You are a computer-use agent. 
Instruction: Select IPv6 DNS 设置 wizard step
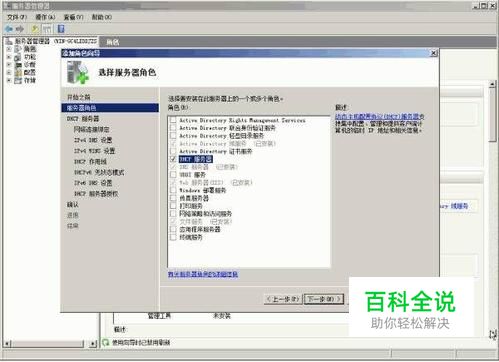point(93,183)
